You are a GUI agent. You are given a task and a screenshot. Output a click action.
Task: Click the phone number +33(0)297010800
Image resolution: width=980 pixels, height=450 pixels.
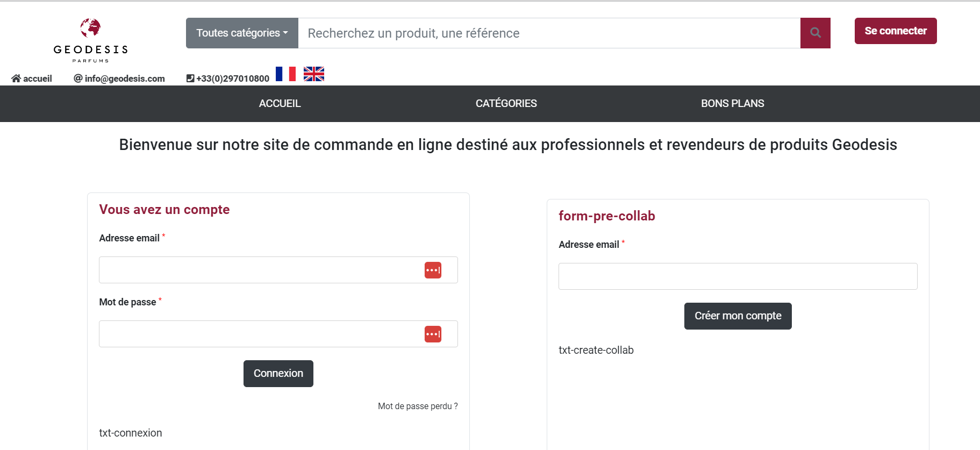232,78
